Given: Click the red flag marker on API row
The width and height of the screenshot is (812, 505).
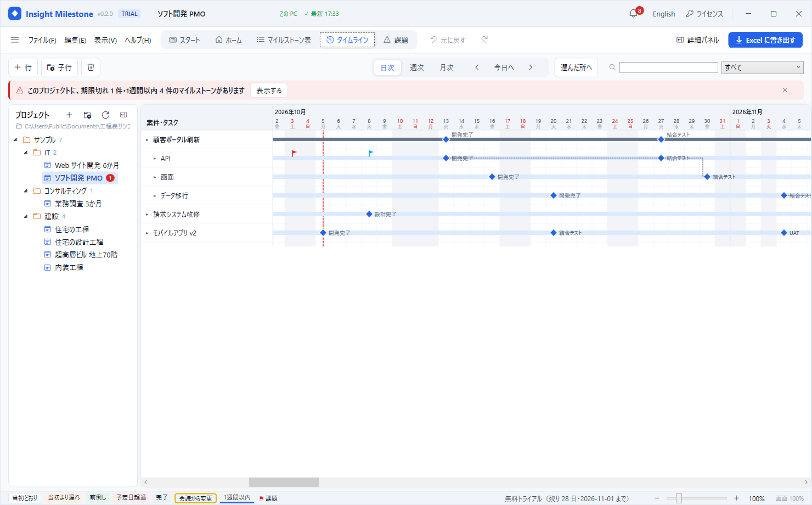Looking at the screenshot, I should pos(294,154).
